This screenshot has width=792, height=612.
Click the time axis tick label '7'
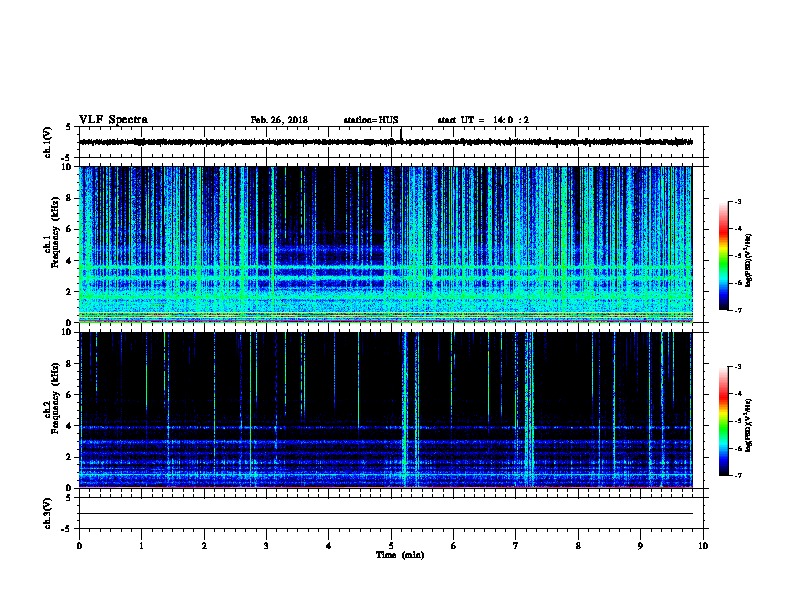point(516,545)
